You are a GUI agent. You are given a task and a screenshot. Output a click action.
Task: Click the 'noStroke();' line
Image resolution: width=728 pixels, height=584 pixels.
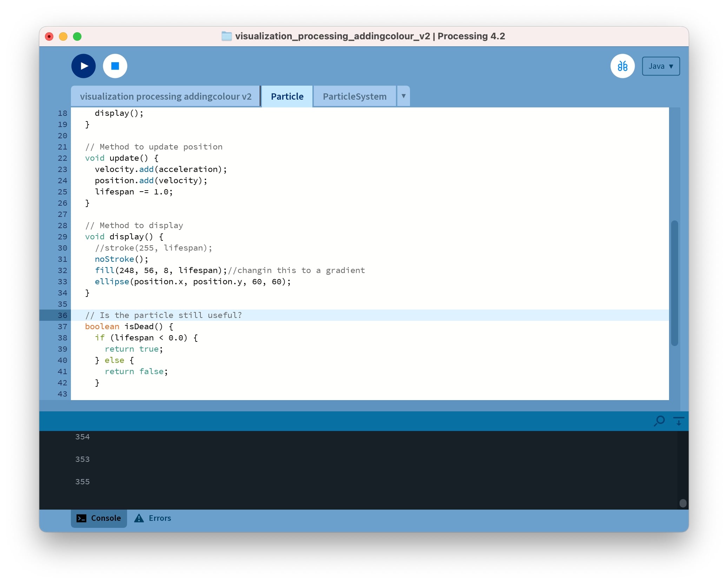[121, 259]
